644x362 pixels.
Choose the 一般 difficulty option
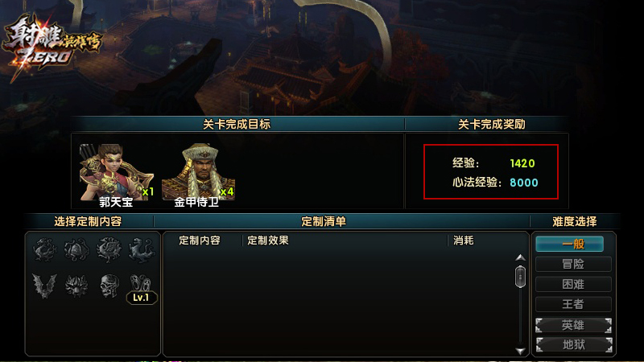pyautogui.click(x=570, y=244)
